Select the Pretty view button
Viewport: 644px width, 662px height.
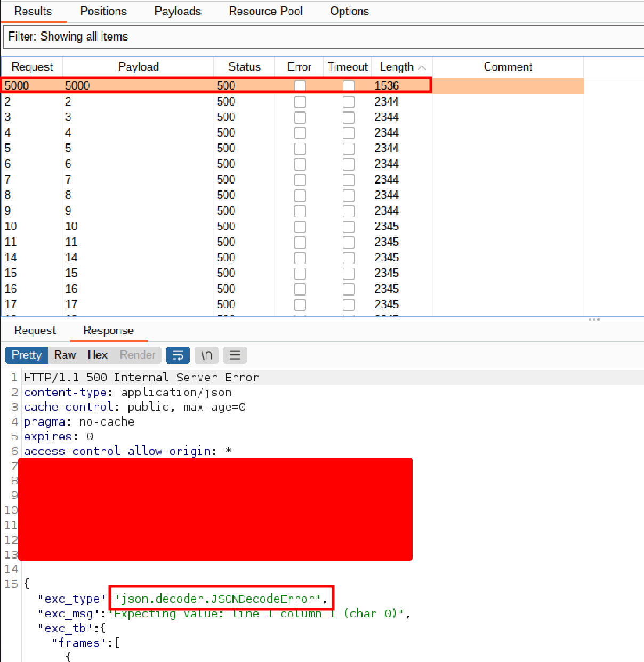click(x=27, y=355)
